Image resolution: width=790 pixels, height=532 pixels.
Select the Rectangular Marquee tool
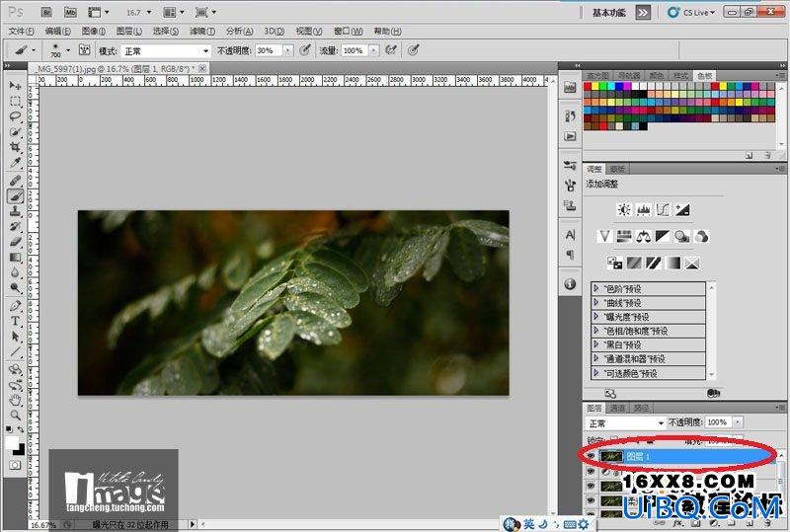15,101
